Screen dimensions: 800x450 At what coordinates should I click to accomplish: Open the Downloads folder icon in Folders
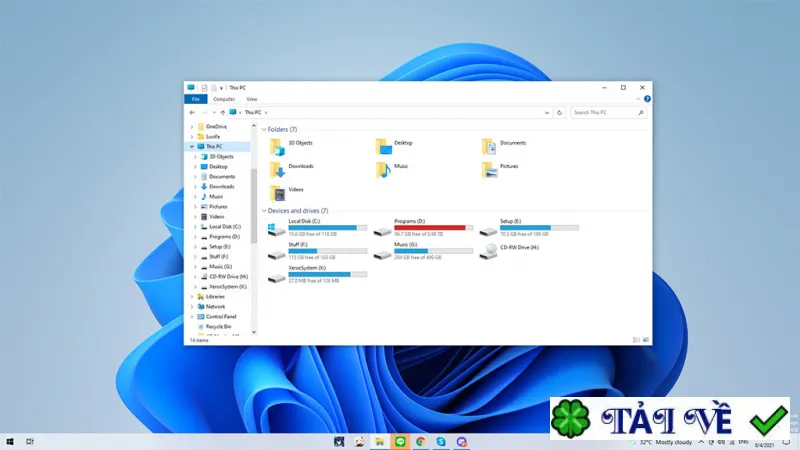[277, 170]
